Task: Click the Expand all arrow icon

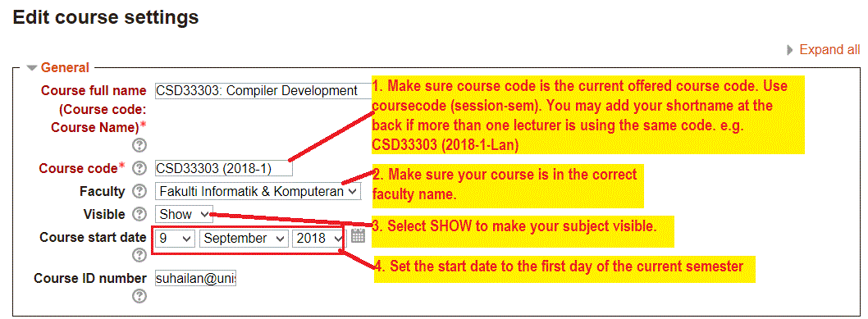Action: (791, 50)
